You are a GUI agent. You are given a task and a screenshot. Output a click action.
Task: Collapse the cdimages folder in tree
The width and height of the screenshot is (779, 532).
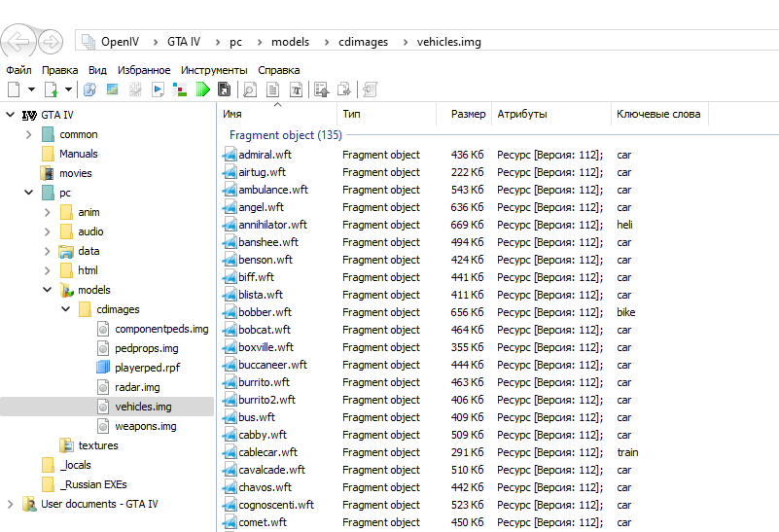pos(65,309)
